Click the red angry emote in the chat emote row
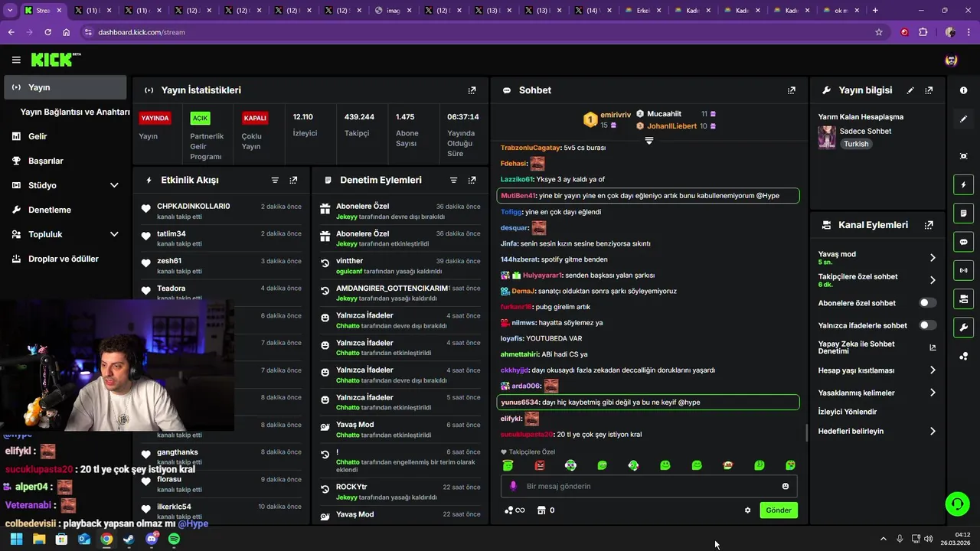Screen dimensions: 980x551 (539, 465)
